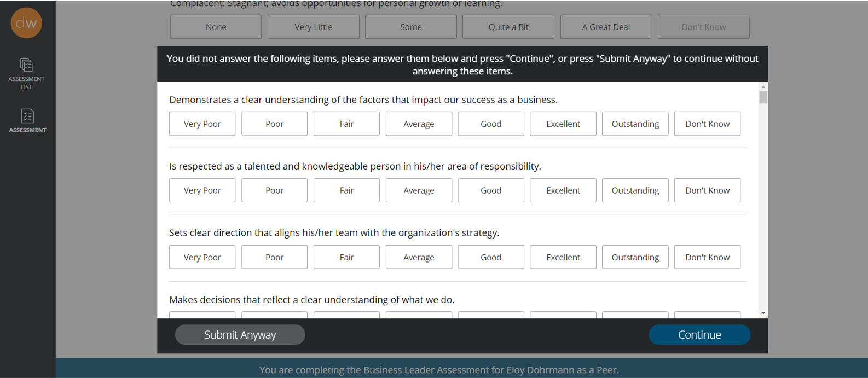The image size is (868, 378).
Task: Select Quite a Bit for Complacent item
Action: click(508, 27)
